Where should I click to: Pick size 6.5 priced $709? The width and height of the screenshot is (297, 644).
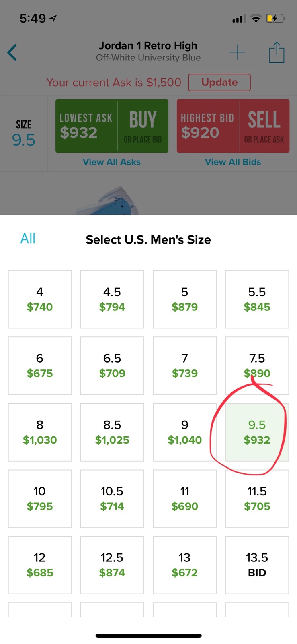[x=112, y=365]
